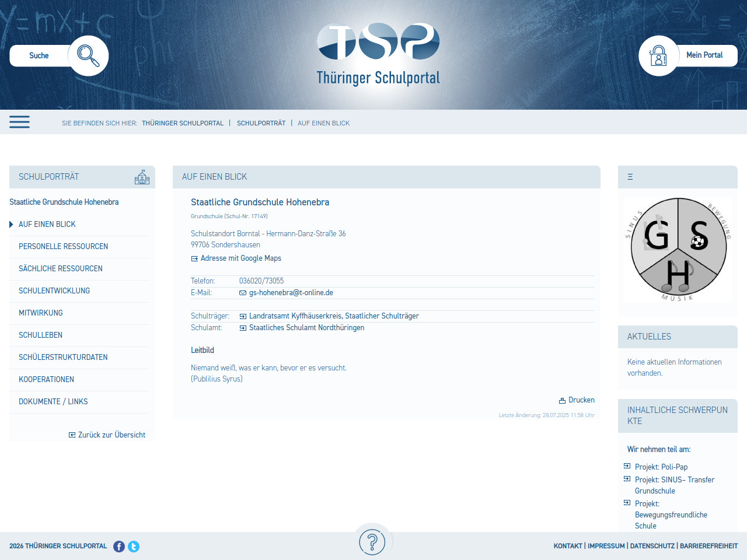Open Projekt: Poli-Pap link

click(x=661, y=467)
